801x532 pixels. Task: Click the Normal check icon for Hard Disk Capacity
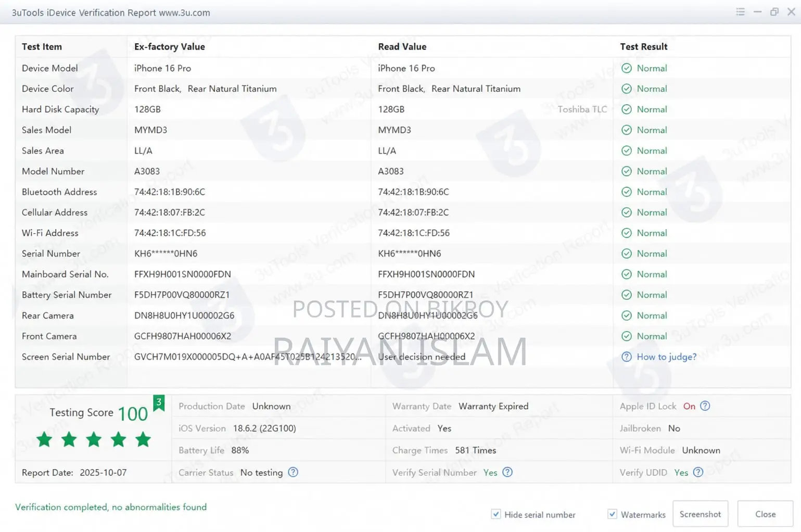click(x=627, y=109)
